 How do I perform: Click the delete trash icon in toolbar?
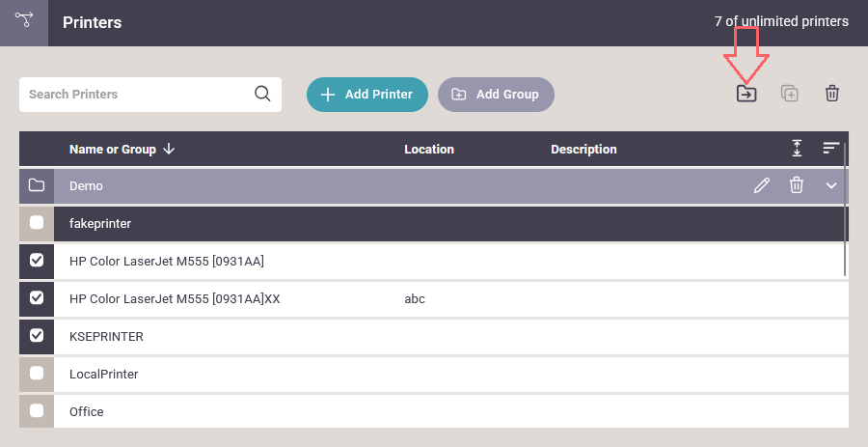point(832,94)
